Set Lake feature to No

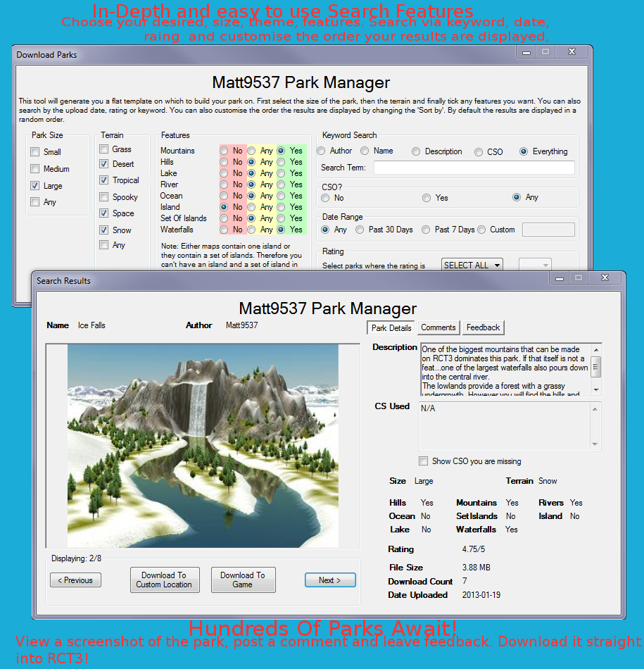224,173
